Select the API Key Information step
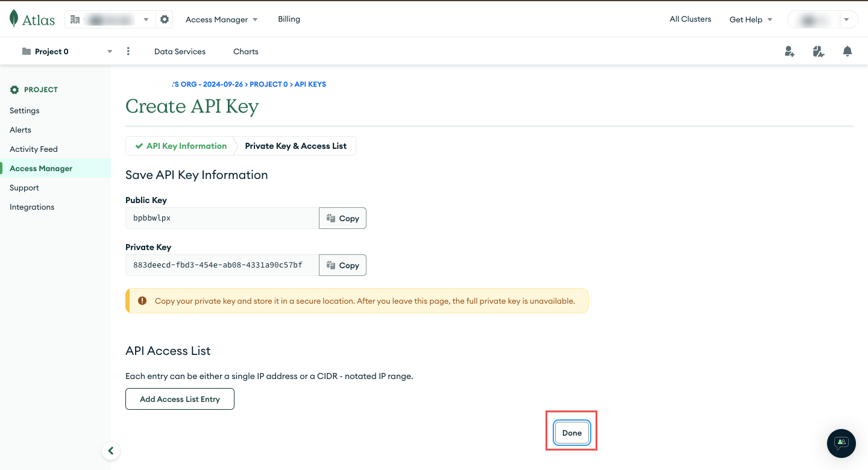Screen dimensions: 868x470 pyautogui.click(x=185, y=146)
